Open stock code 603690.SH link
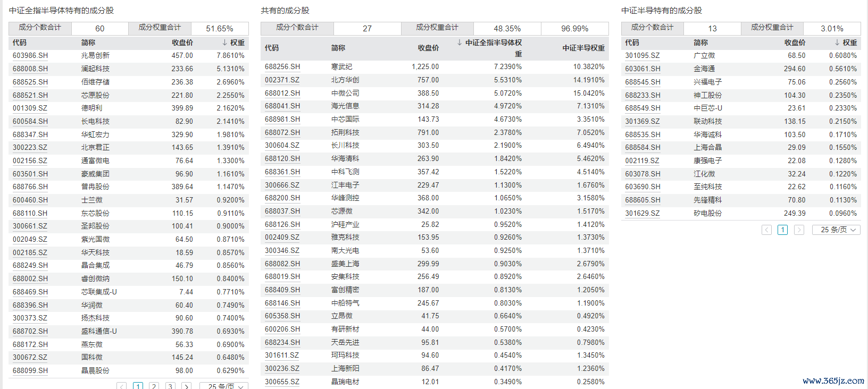This screenshot has height=389, width=868. [642, 187]
